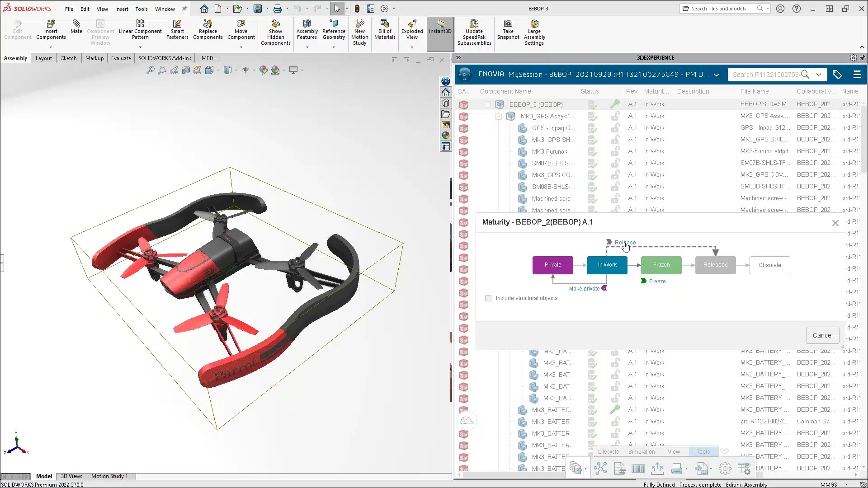Switch to the Evaluate tab
The height and width of the screenshot is (488, 868).
click(x=120, y=58)
